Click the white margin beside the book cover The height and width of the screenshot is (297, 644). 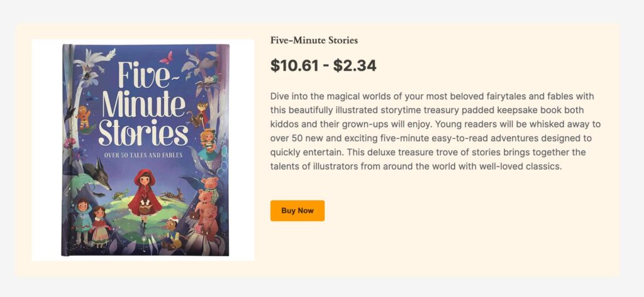[x=47, y=151]
